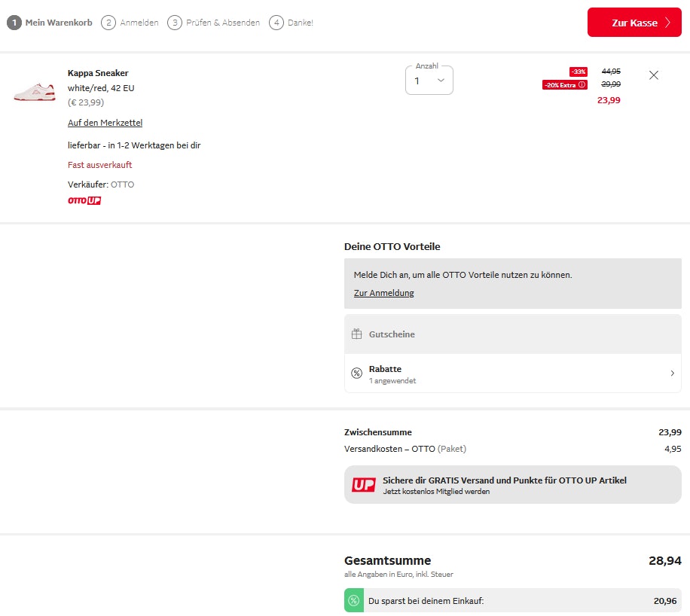Click the OTTO UP logo under seller

[84, 201]
